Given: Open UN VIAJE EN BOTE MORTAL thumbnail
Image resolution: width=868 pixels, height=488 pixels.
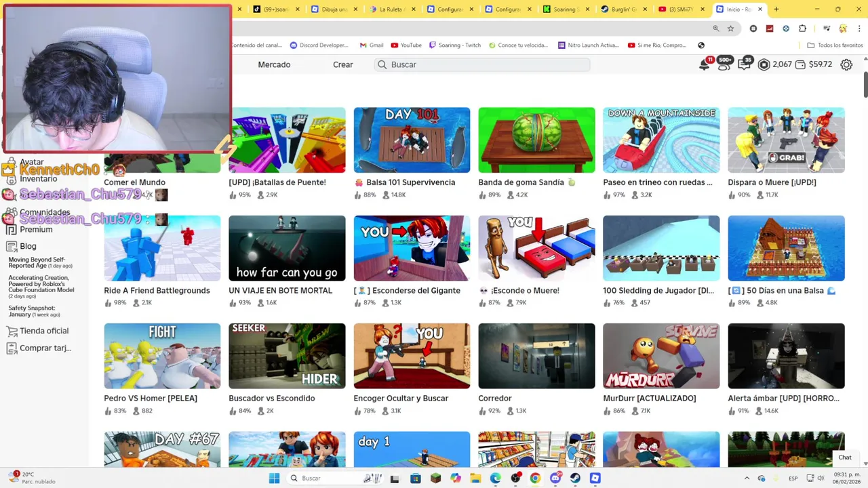Looking at the screenshot, I should coord(287,248).
